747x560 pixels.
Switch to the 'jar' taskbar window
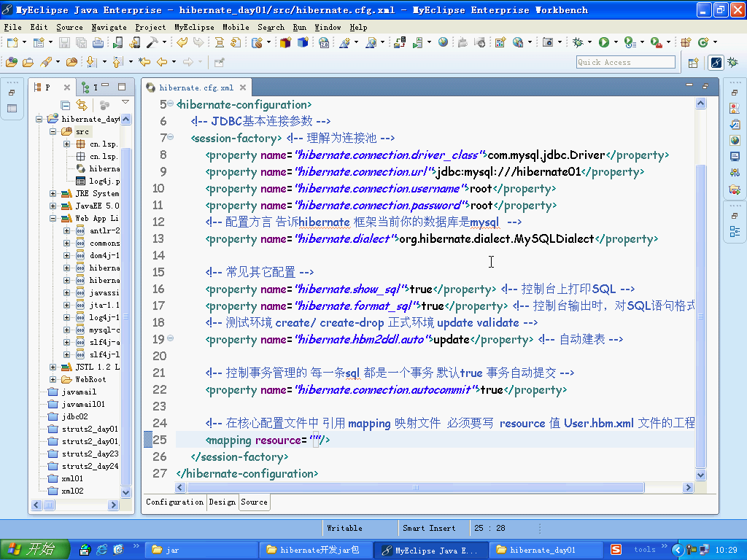(201, 550)
